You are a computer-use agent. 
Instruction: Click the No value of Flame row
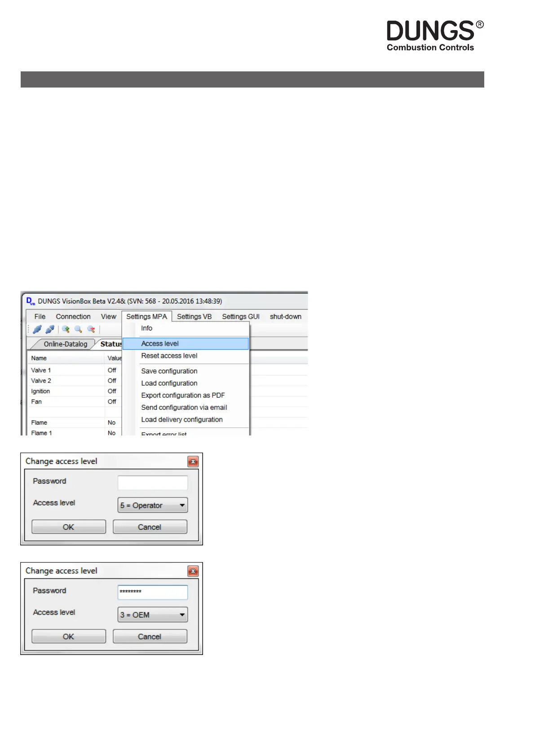pos(111,423)
